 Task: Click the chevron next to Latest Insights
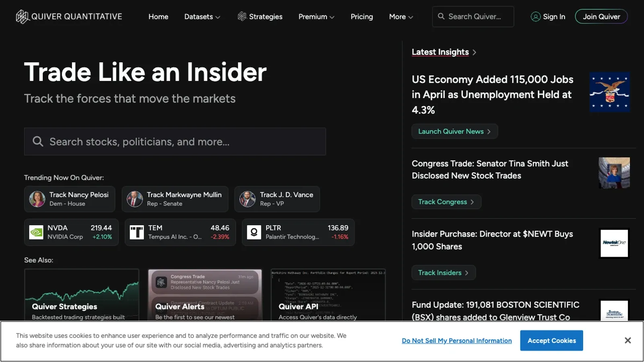click(x=474, y=52)
